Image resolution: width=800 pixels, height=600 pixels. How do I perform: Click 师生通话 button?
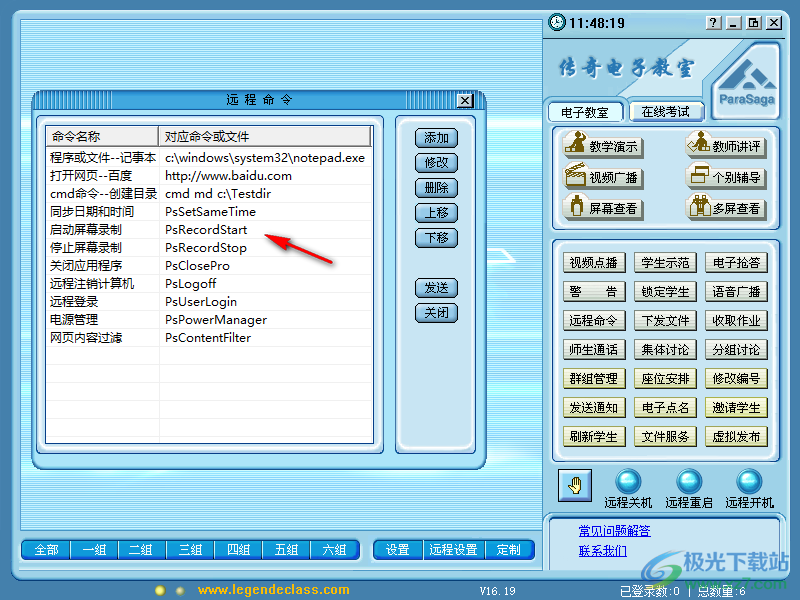coord(594,350)
